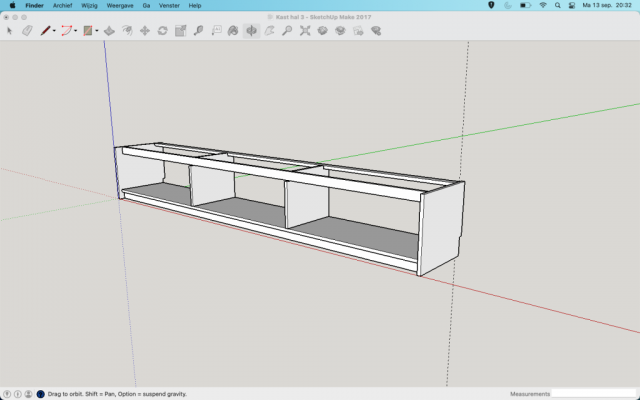Viewport: 640px width, 400px height.
Task: Click the geo-location status bar icon
Action: click(x=7, y=394)
